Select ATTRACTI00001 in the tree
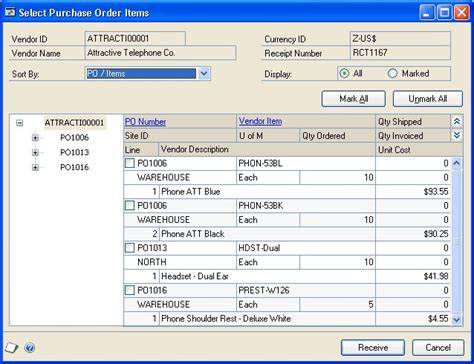474x364 pixels. pyautogui.click(x=74, y=123)
